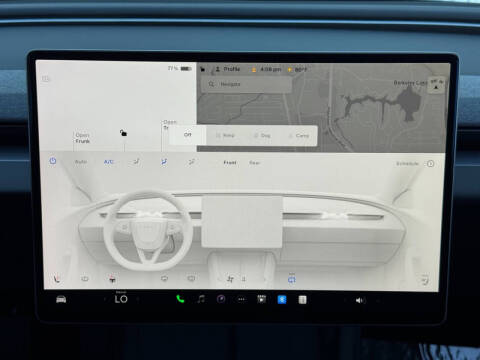Toggle first airflow direction icon after A/C
The image size is (480, 360).
[x=136, y=162]
